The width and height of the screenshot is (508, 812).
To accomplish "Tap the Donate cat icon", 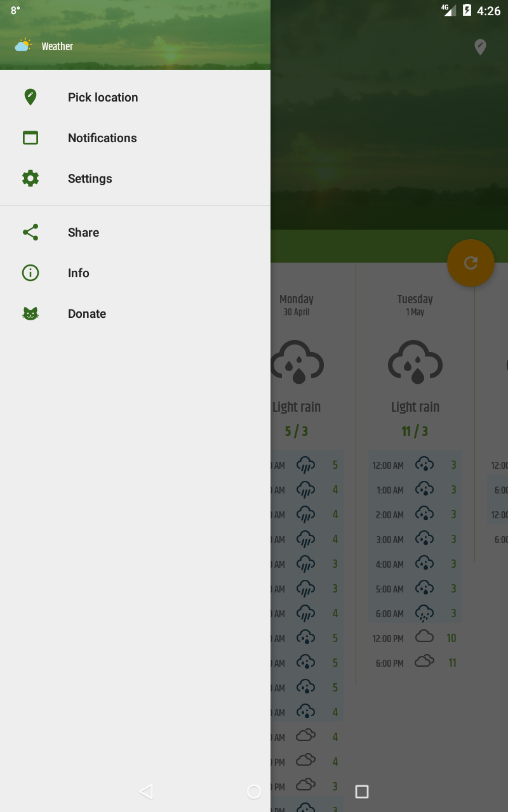I will click(30, 313).
